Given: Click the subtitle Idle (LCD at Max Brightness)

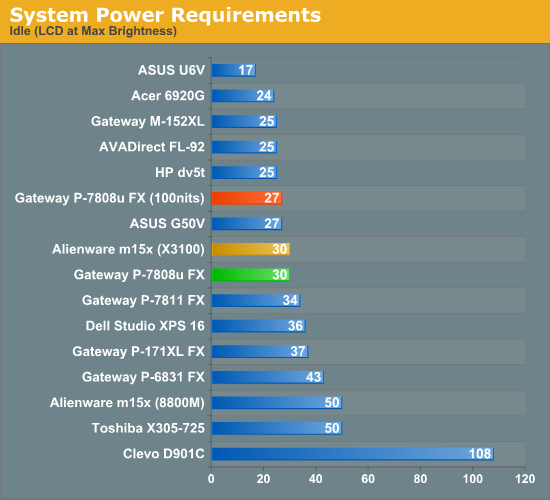Looking at the screenshot, I should point(93,31).
